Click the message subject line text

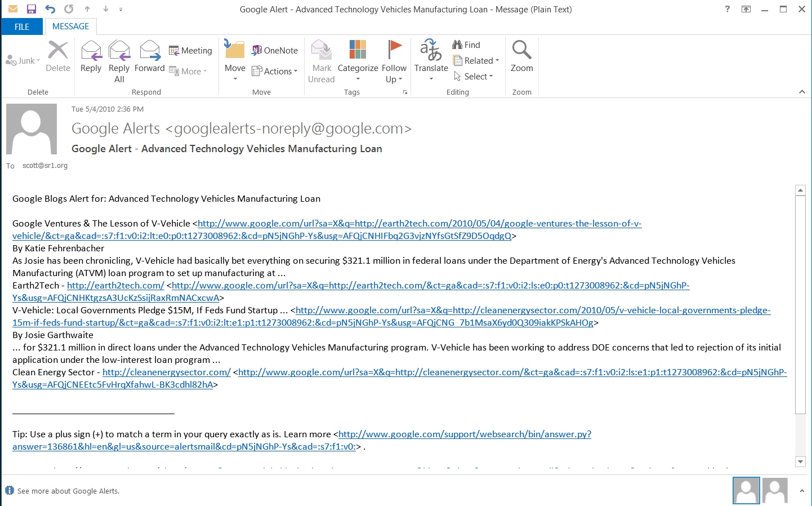[227, 149]
